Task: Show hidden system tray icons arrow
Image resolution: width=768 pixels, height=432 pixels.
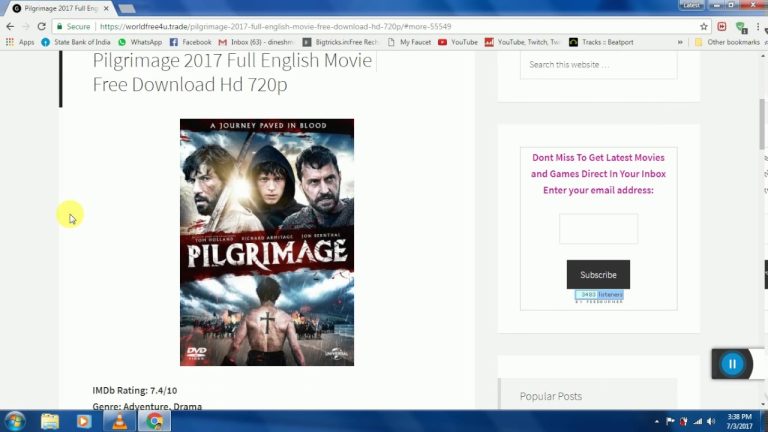Action: pos(656,421)
